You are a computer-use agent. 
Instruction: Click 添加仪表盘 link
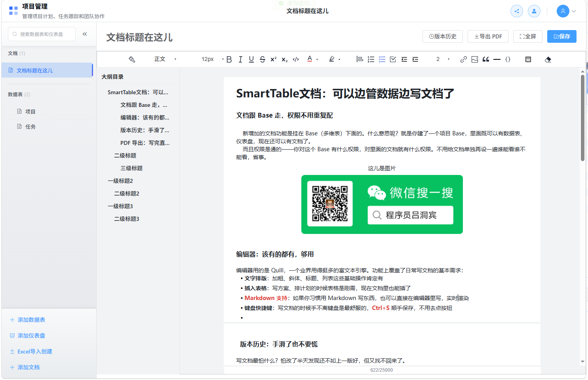27,336
